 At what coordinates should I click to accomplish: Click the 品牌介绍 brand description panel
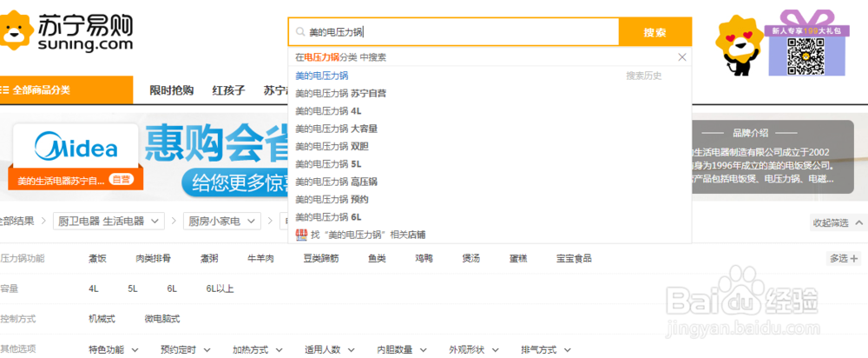[x=773, y=156]
